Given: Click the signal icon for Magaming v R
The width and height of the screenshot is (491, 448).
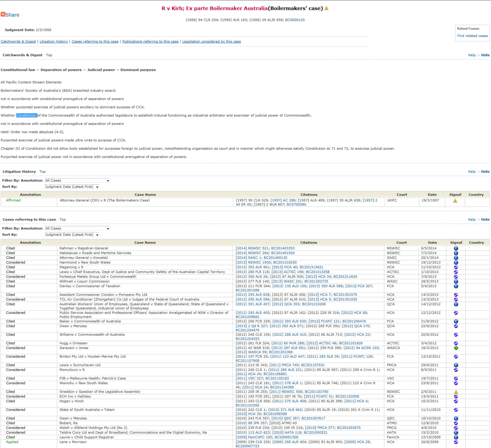Looking at the screenshot, I should [456, 267].
